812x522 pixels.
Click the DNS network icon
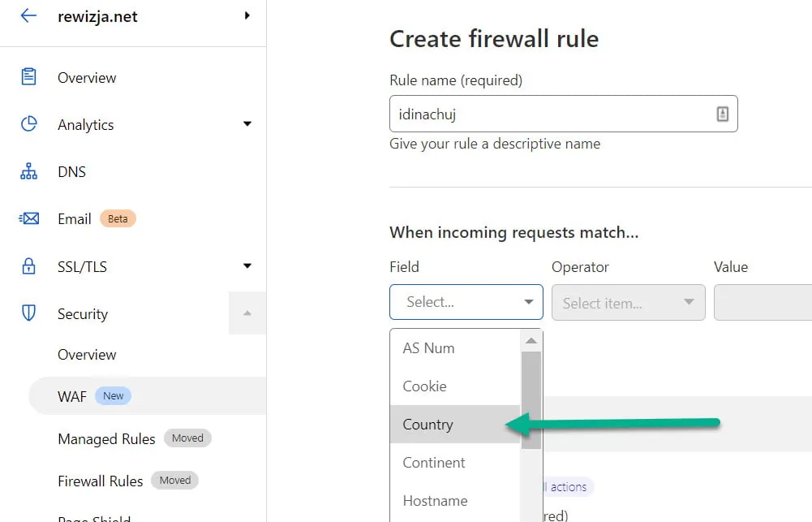coord(28,171)
